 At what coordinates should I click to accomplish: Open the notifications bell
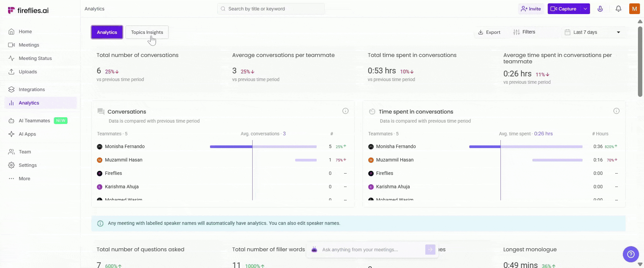click(618, 9)
